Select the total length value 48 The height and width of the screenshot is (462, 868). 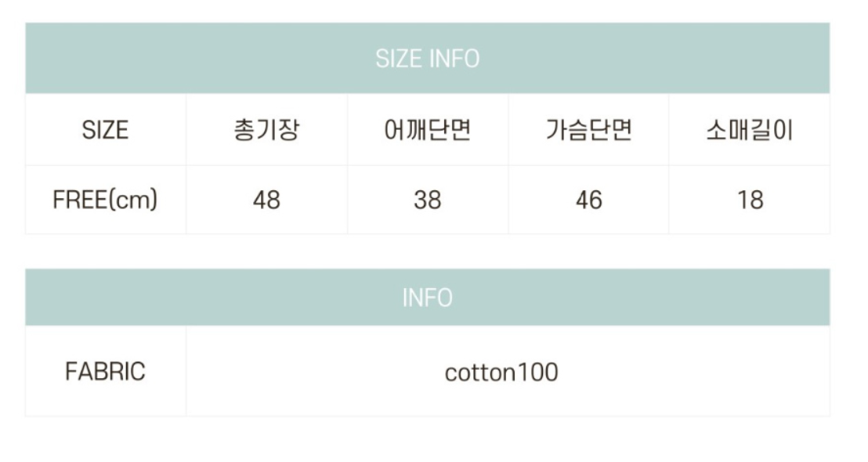tap(266, 200)
